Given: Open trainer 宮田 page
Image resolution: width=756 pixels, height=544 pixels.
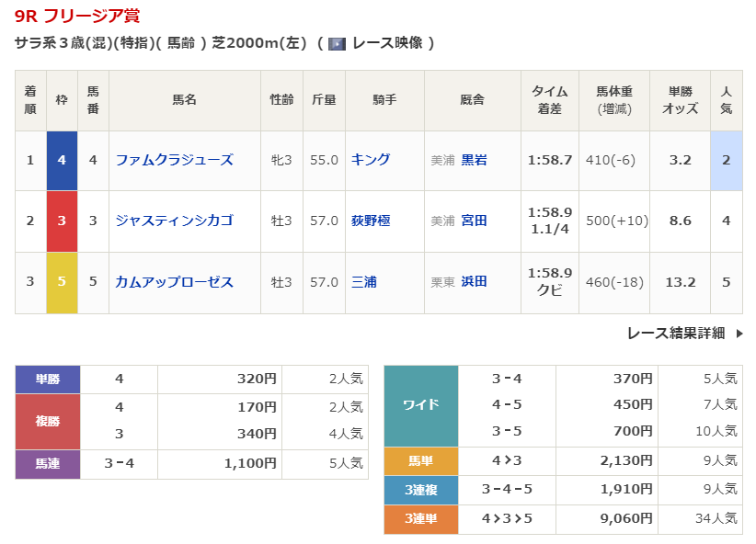Looking at the screenshot, I should (x=474, y=221).
